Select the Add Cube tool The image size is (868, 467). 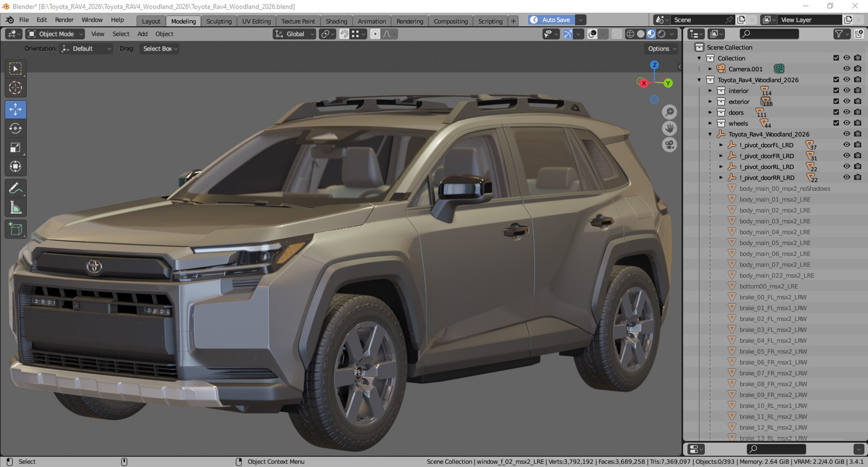pos(15,229)
